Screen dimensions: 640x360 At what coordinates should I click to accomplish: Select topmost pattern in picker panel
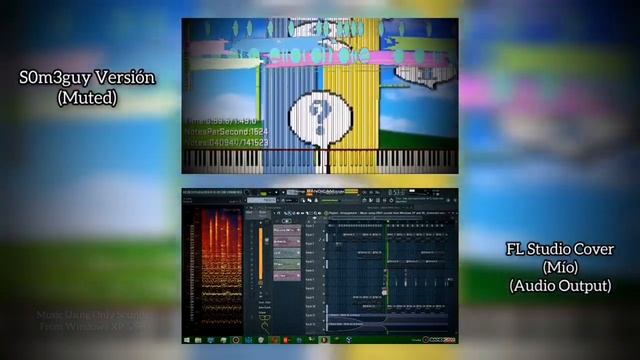pyautogui.click(x=287, y=230)
